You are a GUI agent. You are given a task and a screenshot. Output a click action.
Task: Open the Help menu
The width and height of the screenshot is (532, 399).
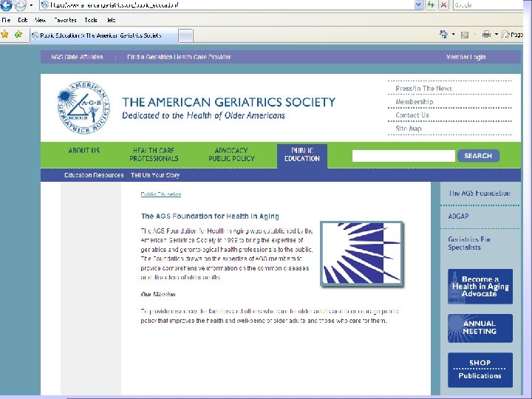point(112,20)
